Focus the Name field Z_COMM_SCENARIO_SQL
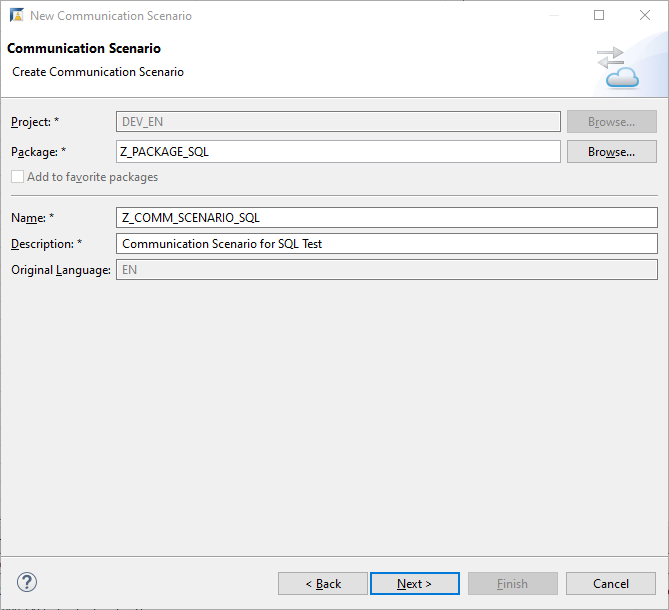Screen dimensions: 669x610 click(387, 218)
